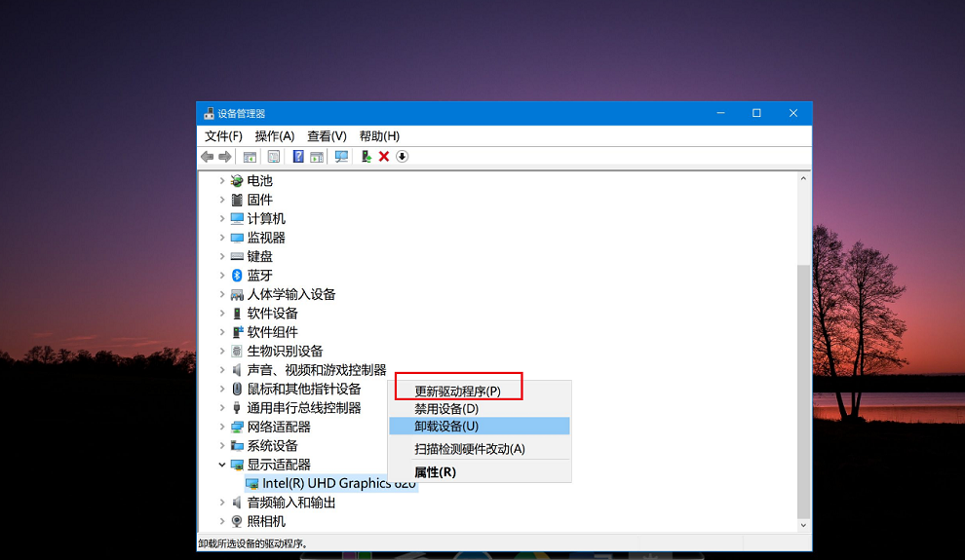Click the circled down-arrow disable device icon
This screenshot has height=560, width=965.
coord(402,157)
